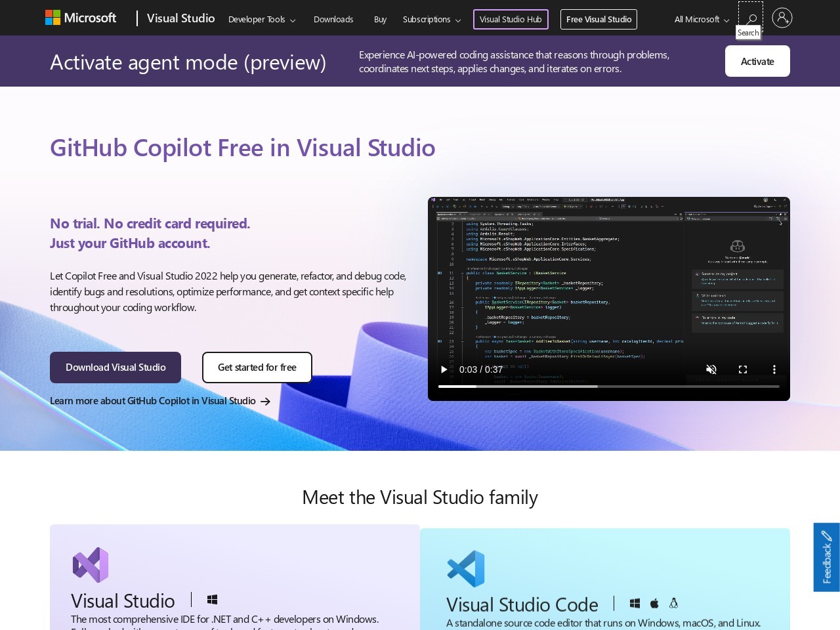Open the Subscriptions dropdown menu
The width and height of the screenshot is (840, 630).
click(x=431, y=19)
